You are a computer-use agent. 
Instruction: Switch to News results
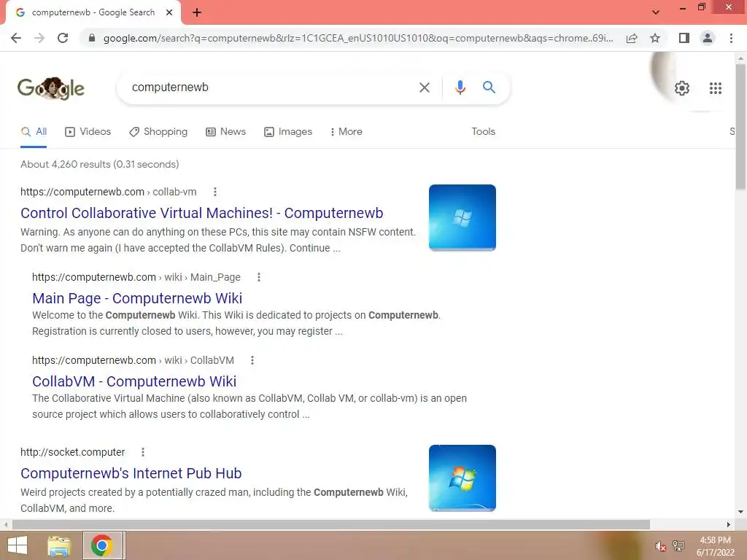coord(226,132)
